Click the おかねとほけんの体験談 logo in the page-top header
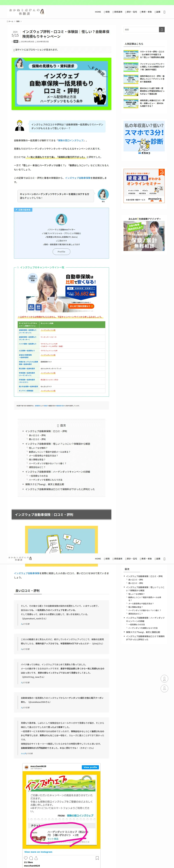This screenshot has width=174, height=868. click(x=27, y=12)
